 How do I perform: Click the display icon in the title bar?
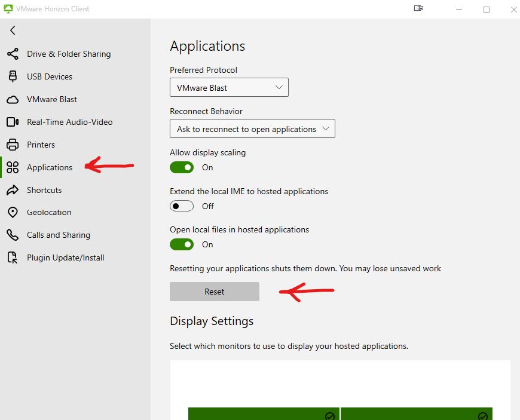click(418, 8)
